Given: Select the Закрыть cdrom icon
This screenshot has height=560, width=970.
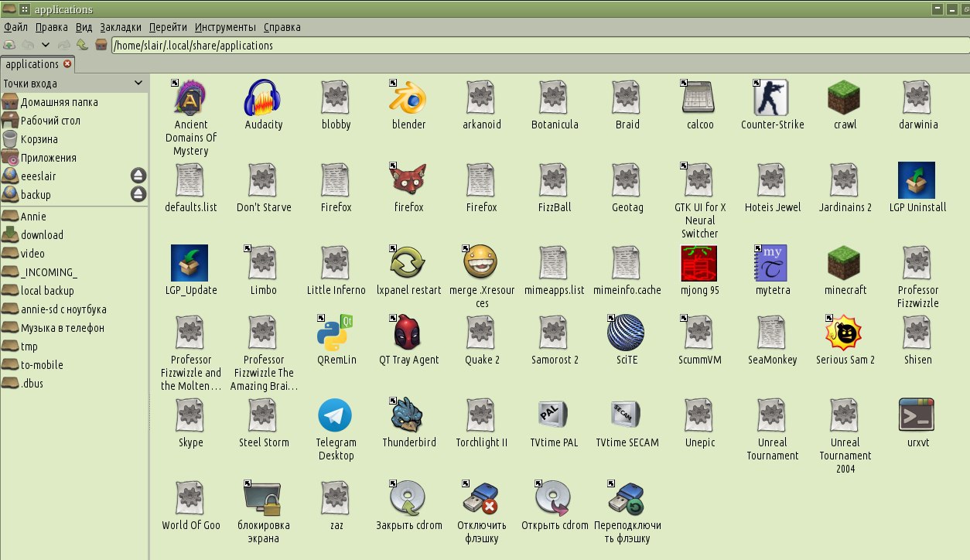Looking at the screenshot, I should tap(408, 498).
